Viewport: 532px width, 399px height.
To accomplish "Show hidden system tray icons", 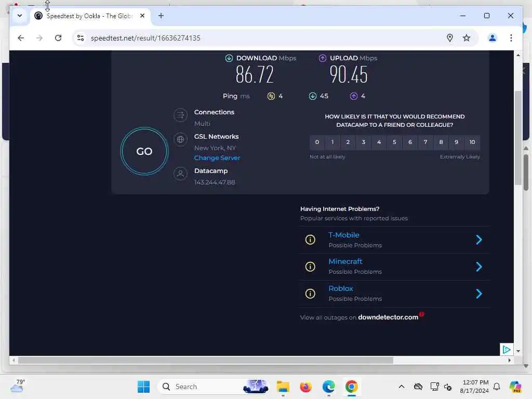I will pos(402,387).
